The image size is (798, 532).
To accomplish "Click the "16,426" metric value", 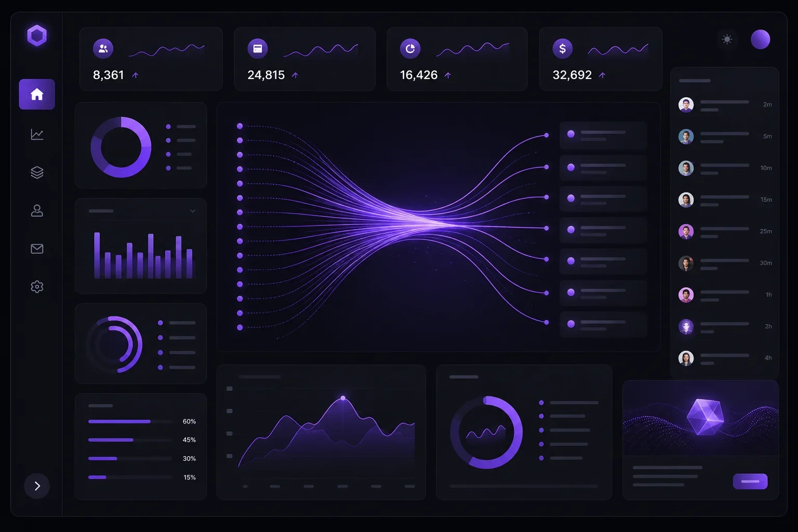I will click(419, 75).
